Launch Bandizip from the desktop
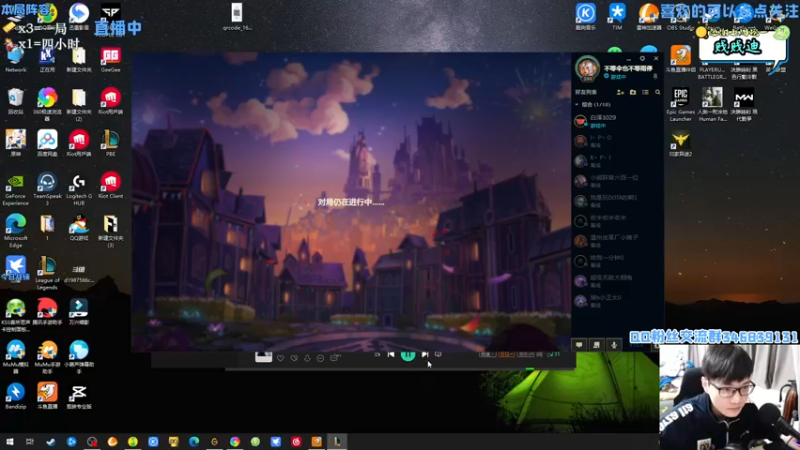800x450 pixels. click(15, 396)
